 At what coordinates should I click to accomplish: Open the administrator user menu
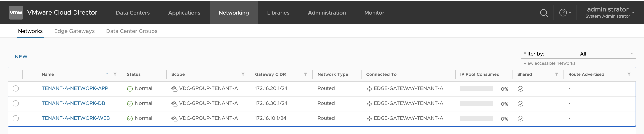pyautogui.click(x=609, y=12)
